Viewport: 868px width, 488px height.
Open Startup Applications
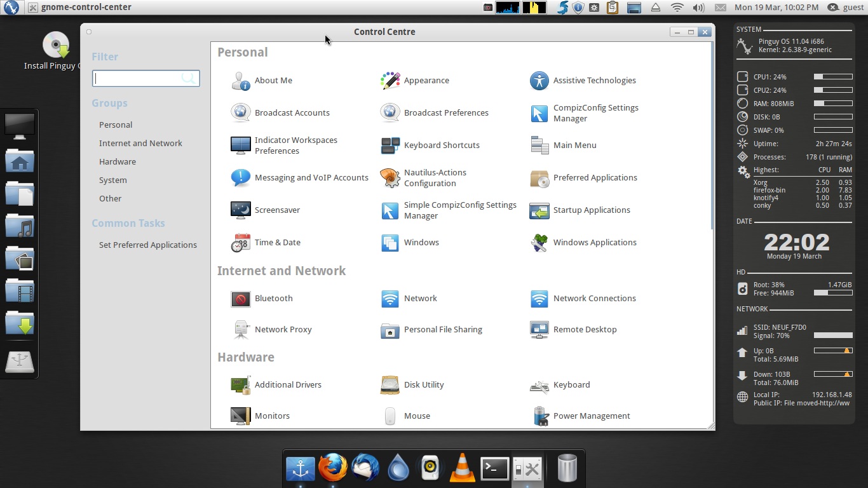580,210
